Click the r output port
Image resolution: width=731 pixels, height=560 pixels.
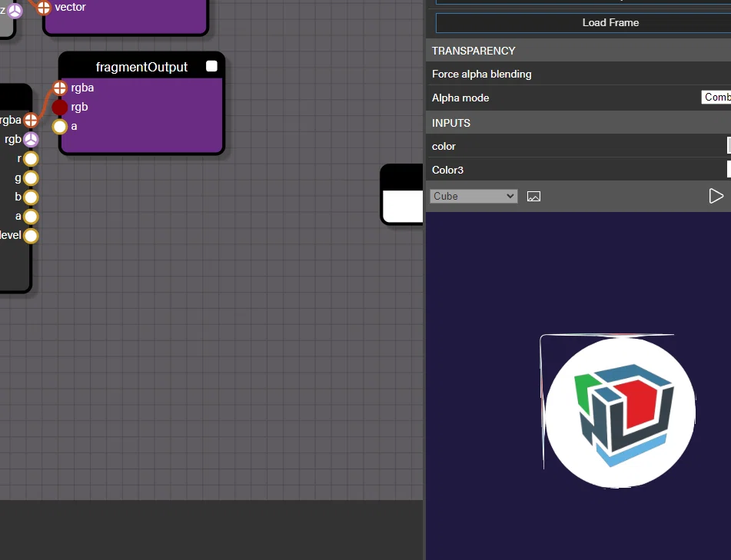pyautogui.click(x=31, y=159)
